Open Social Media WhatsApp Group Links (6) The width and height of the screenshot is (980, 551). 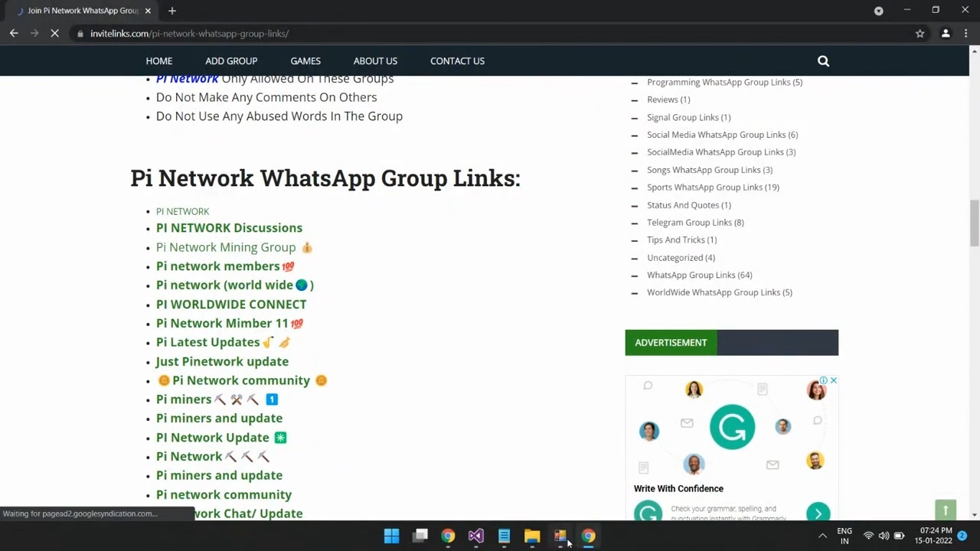[722, 135]
